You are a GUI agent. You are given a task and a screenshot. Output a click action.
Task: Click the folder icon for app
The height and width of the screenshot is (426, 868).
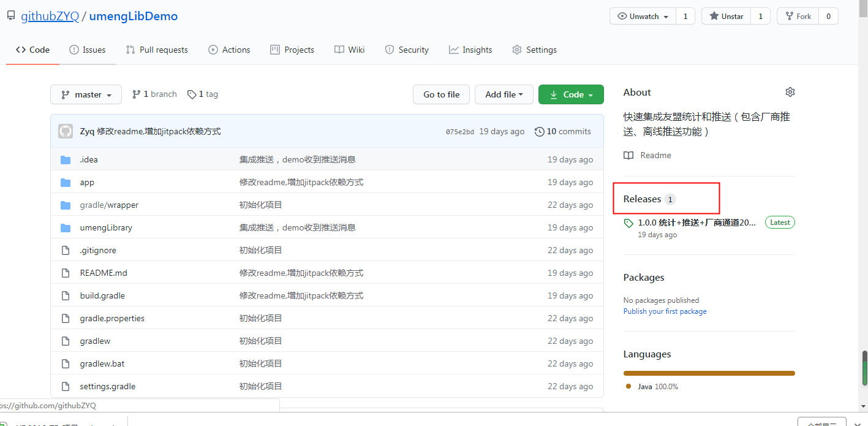pos(66,182)
